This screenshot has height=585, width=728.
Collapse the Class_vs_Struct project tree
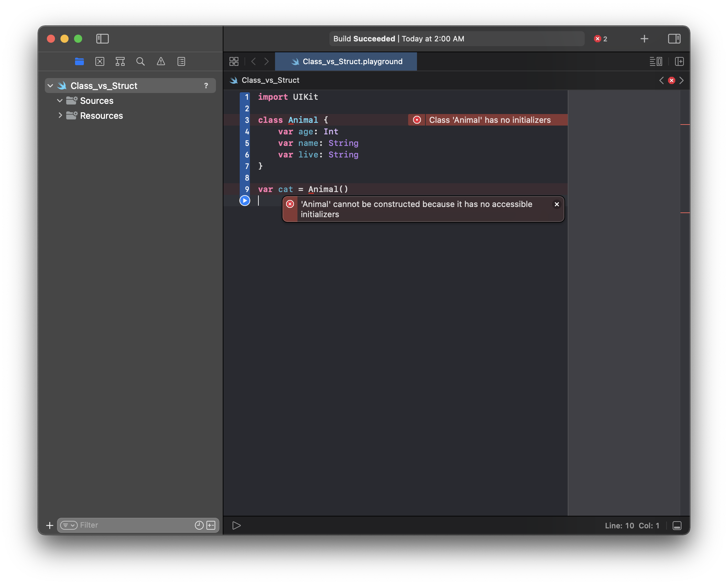coord(51,86)
